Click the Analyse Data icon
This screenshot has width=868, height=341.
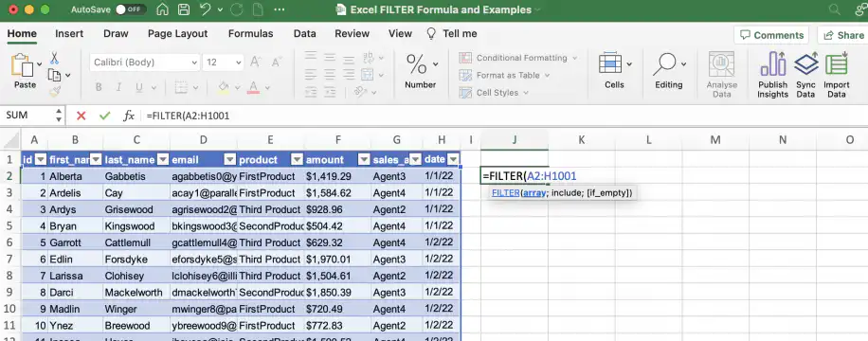(721, 64)
